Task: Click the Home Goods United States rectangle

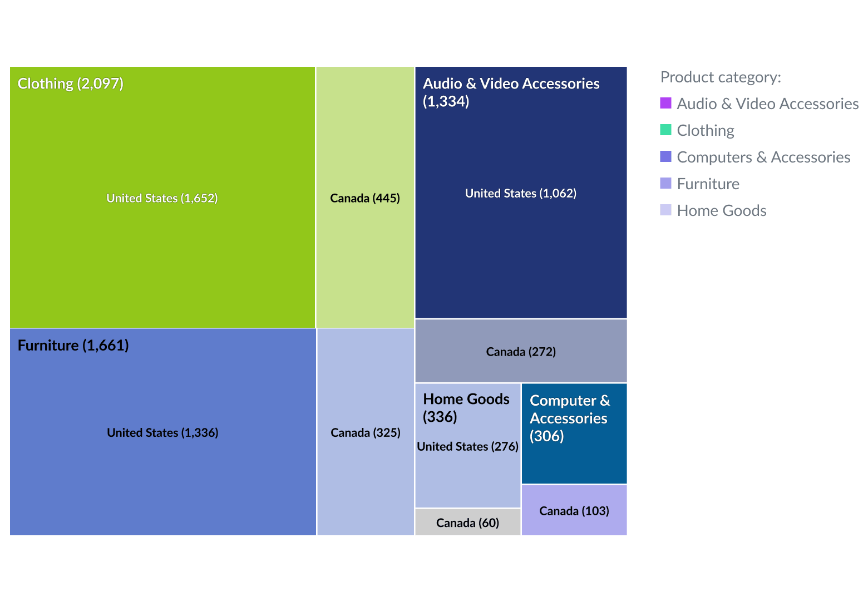Action: click(467, 445)
